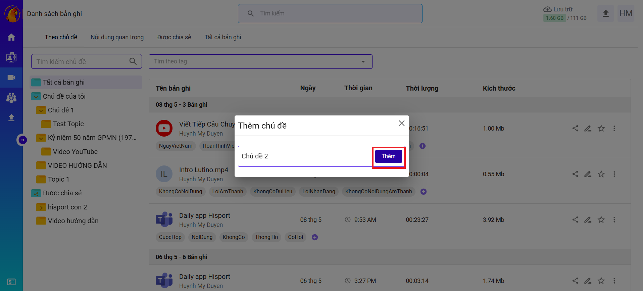The height and width of the screenshot is (295, 644).
Task: Star the Viết Tiếp Câu Chuyện recording
Action: [x=601, y=129]
